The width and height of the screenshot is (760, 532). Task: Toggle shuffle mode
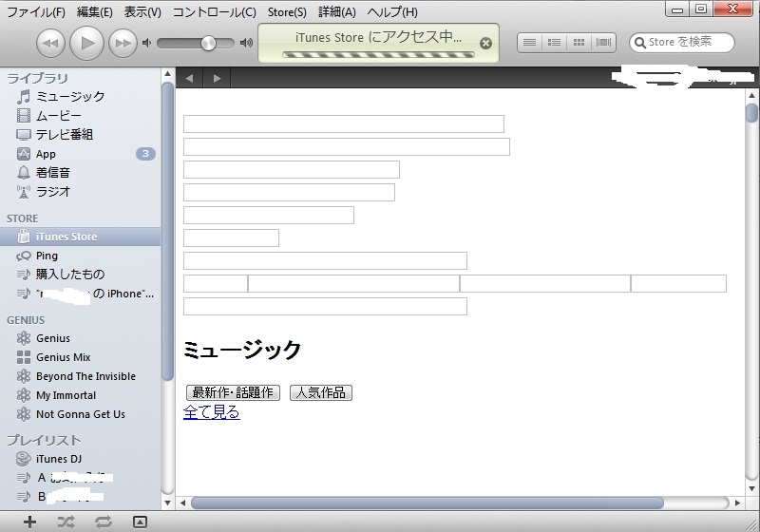click(66, 522)
